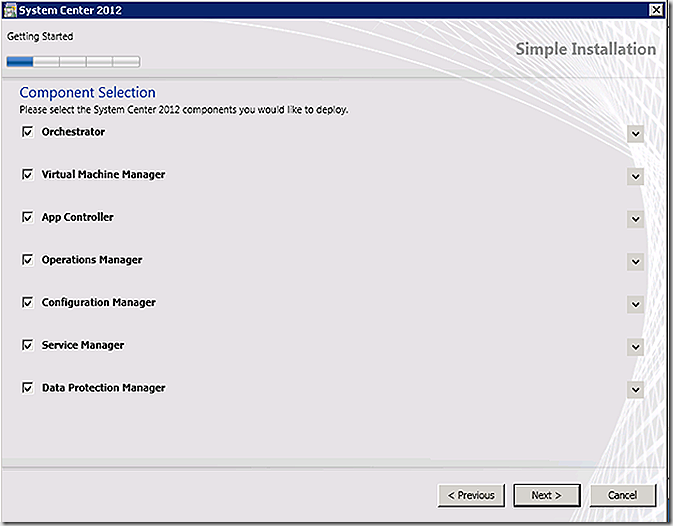This screenshot has height=526, width=673.
Task: Expand the App Controller details chevron
Action: pyautogui.click(x=635, y=219)
